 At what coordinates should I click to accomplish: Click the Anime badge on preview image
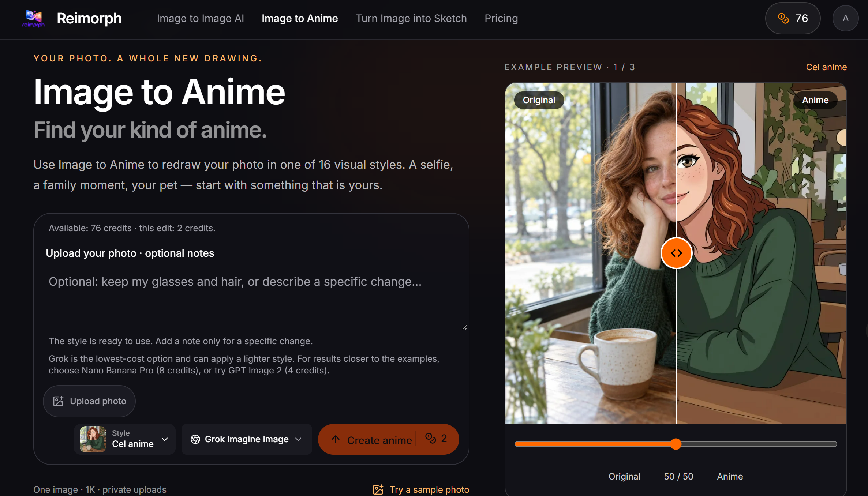[x=815, y=100]
